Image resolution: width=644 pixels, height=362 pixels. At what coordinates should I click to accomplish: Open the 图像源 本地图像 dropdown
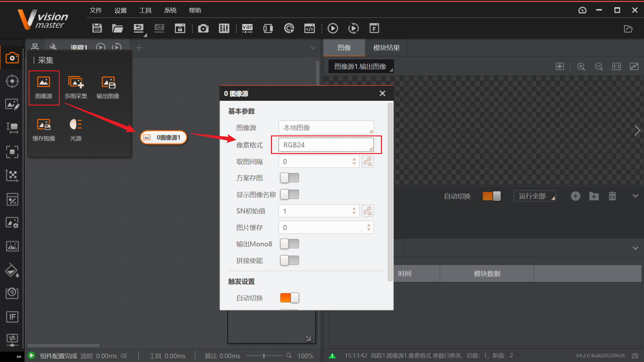[x=326, y=128]
